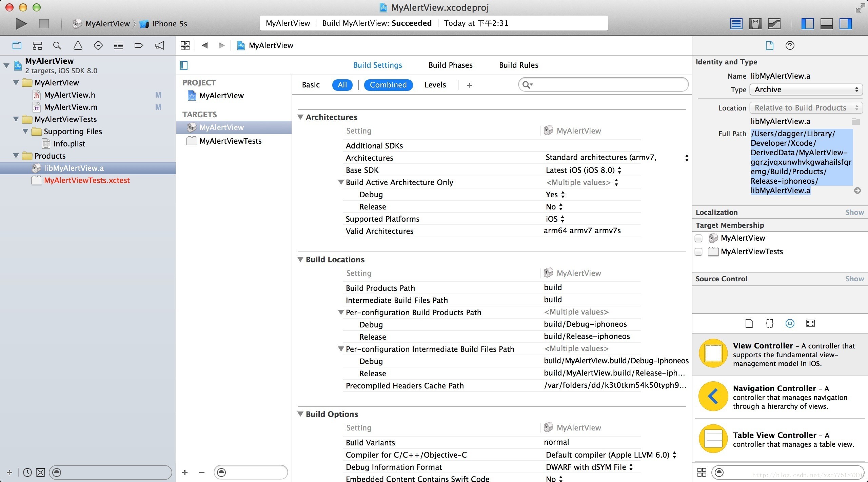
Task: Add a file with navigator plus button
Action: click(9, 472)
